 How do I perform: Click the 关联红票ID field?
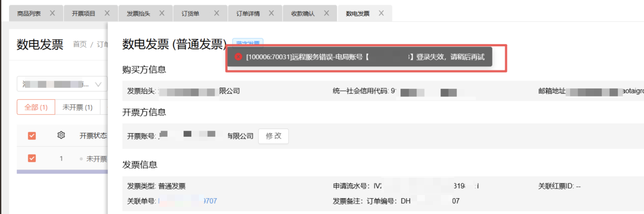pos(559,186)
